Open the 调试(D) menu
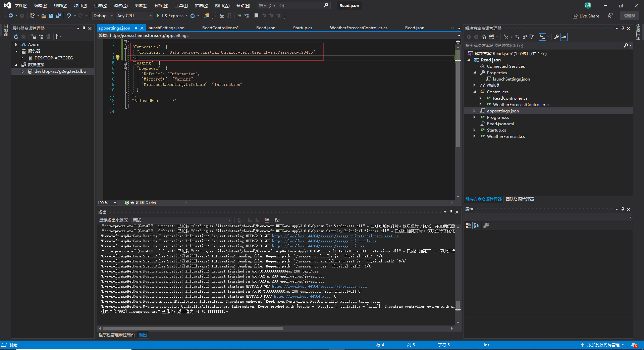644x350 pixels. click(x=120, y=6)
